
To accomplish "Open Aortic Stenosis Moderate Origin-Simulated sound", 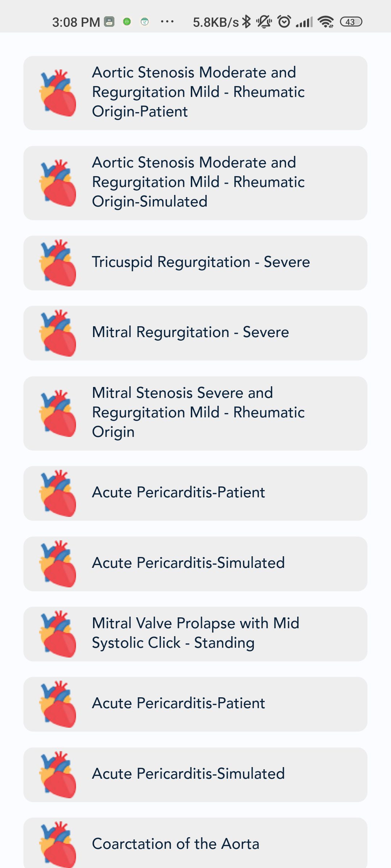I will point(198,182).
